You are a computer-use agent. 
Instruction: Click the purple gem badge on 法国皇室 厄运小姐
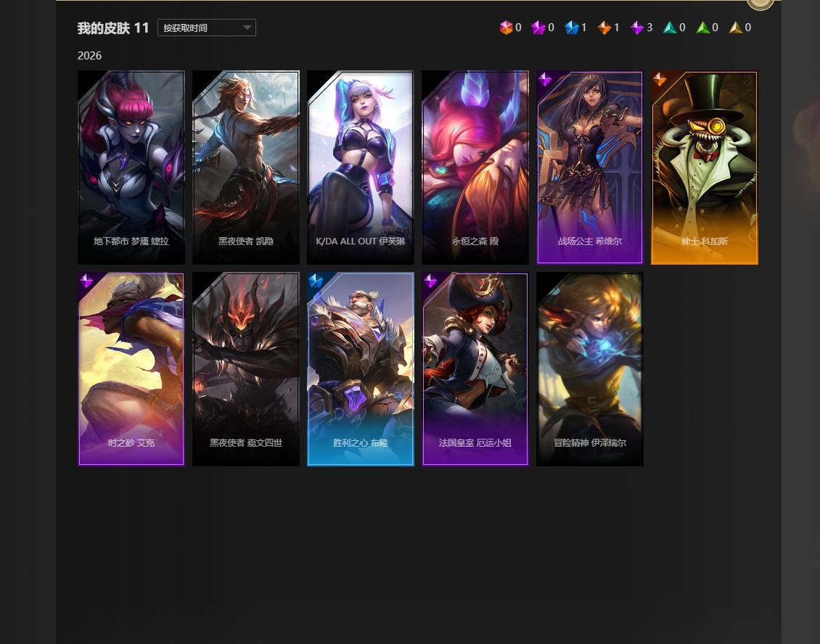coord(430,281)
